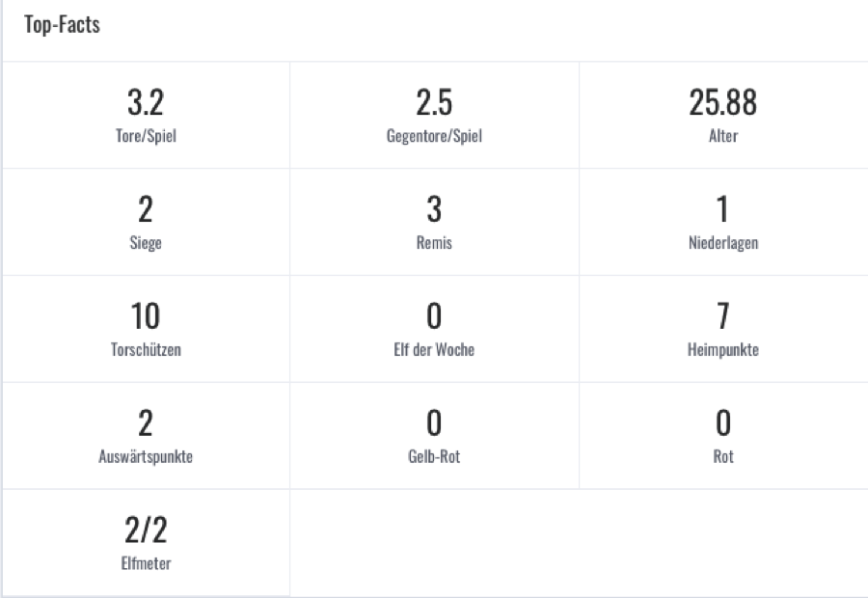Click the 3.2 goals per game value
The image size is (868, 598).
tap(146, 102)
